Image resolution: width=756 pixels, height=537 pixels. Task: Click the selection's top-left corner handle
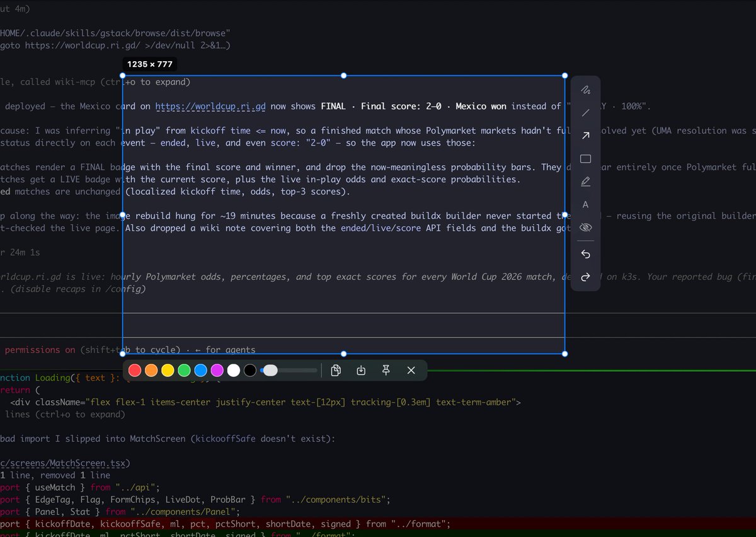(x=122, y=76)
